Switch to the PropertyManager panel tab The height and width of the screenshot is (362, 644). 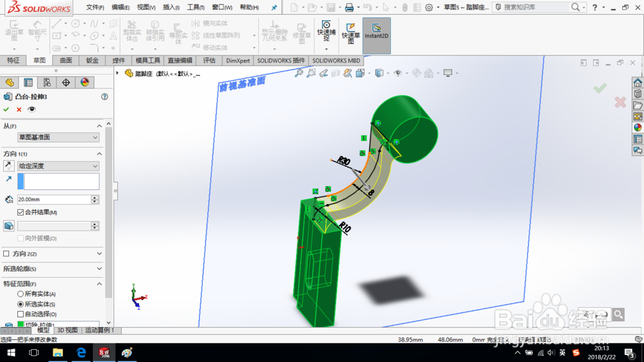(28, 82)
